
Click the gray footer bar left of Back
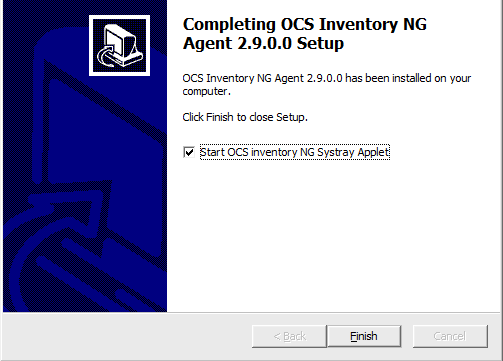coord(127,336)
